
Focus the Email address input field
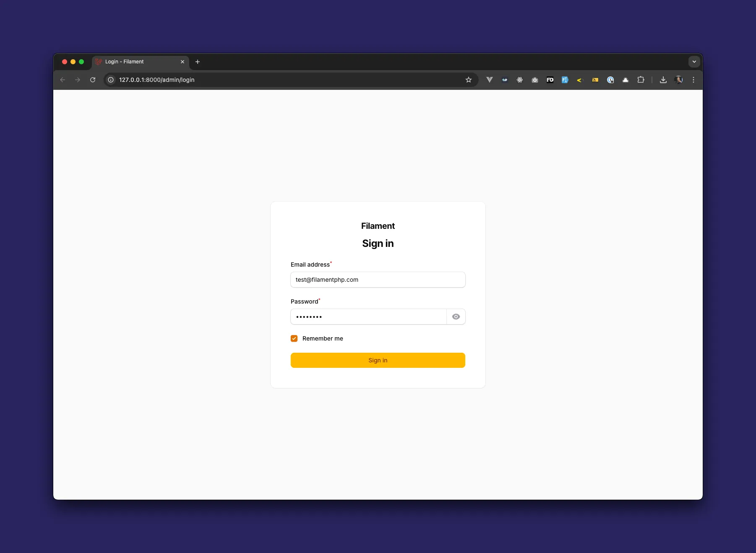tap(378, 280)
